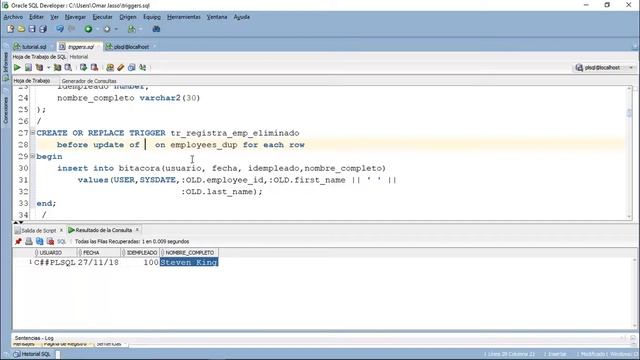Click the Clear eraser icon
The width and height of the screenshot is (640, 360).
tap(120, 67)
